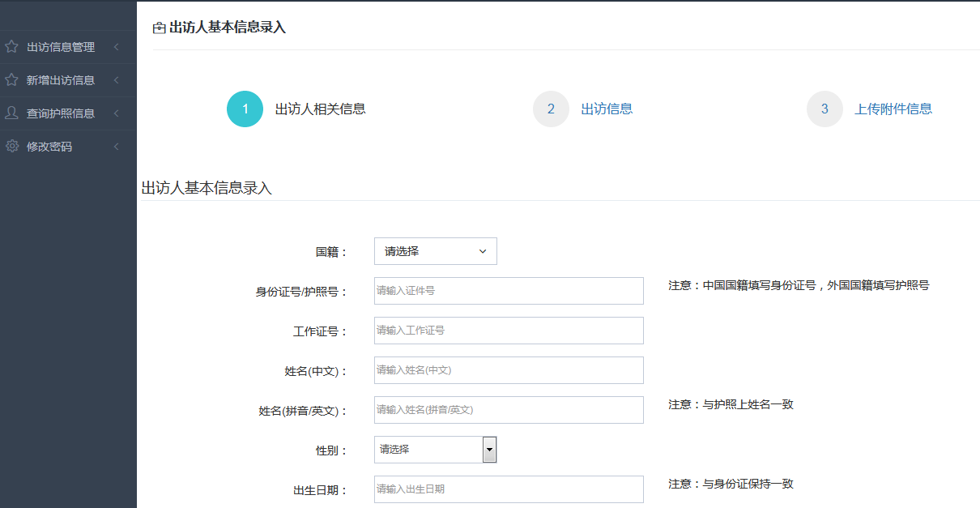Expand the 修改密码 chevron arrow
Screen dimensions: 980x508
click(117, 147)
